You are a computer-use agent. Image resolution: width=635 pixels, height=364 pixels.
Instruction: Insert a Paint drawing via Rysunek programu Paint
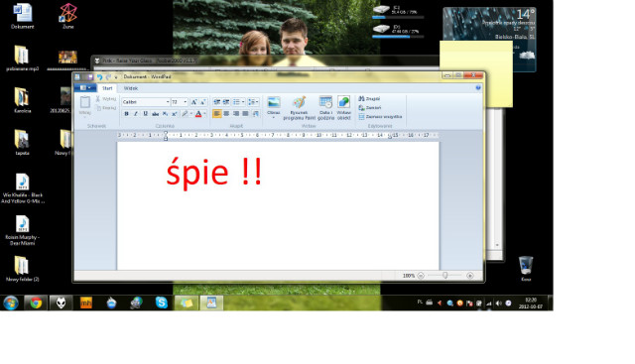299,108
